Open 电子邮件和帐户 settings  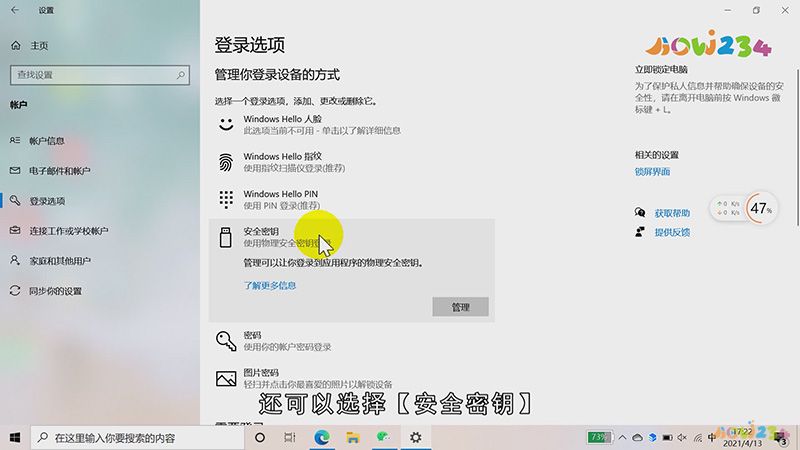coord(60,171)
